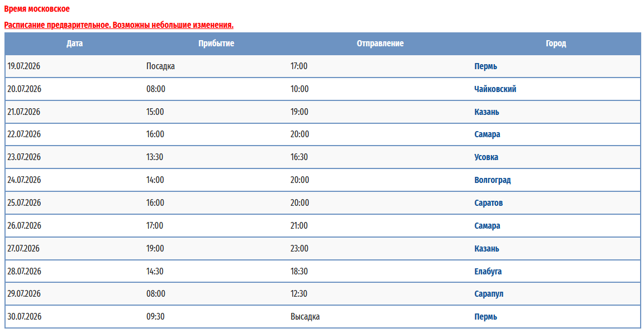The height and width of the screenshot is (333, 644).
Task: Click the Сарапул city link
Action: 489,294
